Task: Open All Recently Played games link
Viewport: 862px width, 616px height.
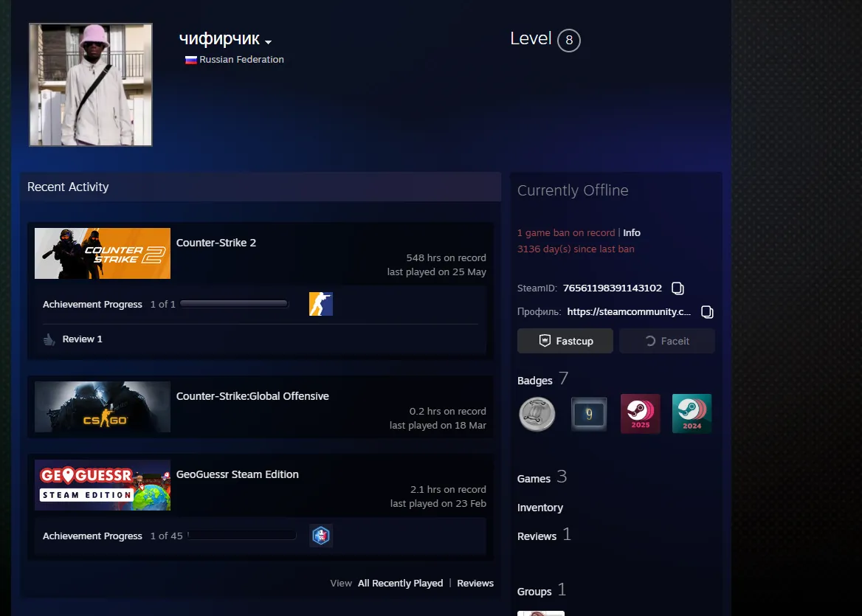Action: 400,583
